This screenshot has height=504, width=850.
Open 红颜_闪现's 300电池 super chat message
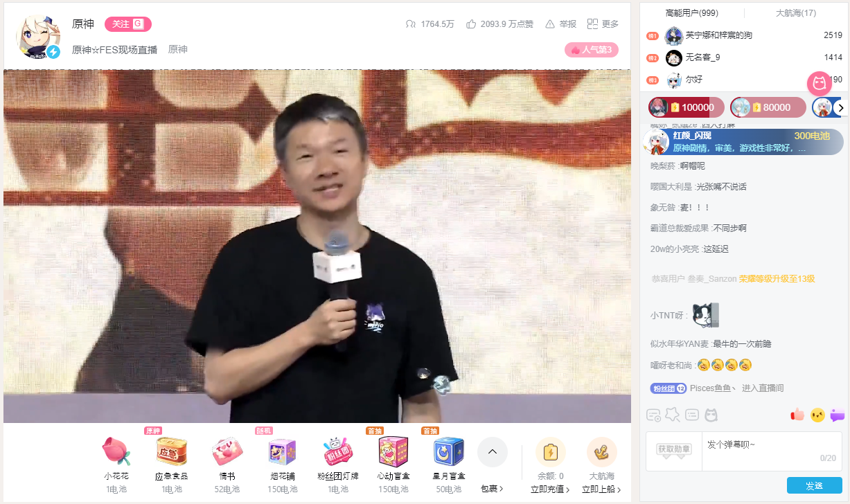[743, 142]
